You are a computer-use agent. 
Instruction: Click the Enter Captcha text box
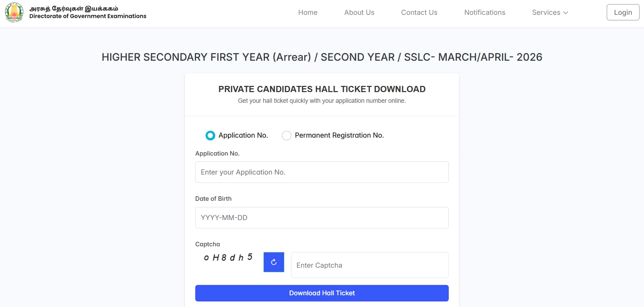[x=370, y=265]
